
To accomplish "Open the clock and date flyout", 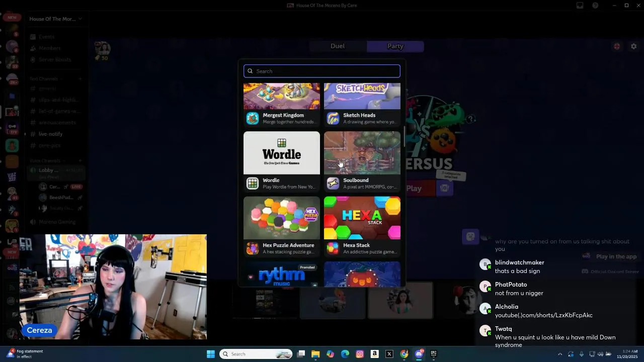I will 627,354.
